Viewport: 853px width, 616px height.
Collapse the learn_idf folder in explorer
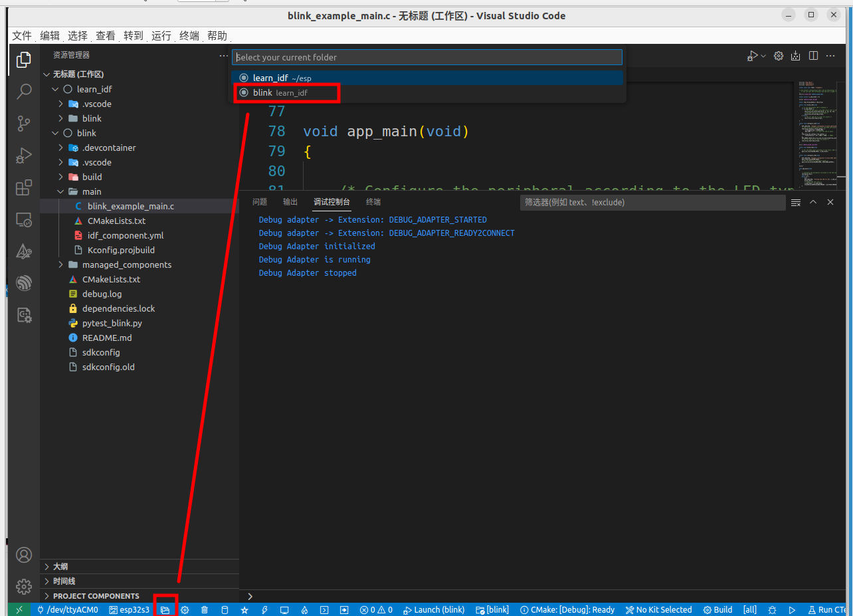tap(55, 89)
